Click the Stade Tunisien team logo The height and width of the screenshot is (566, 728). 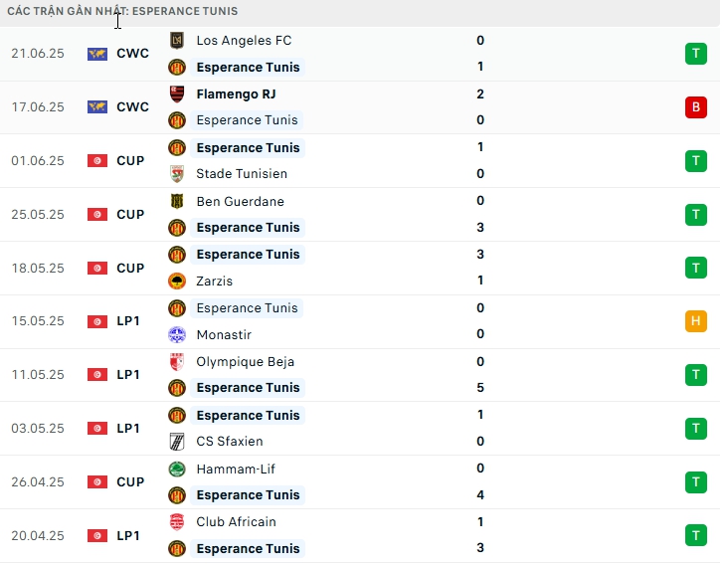point(177,174)
